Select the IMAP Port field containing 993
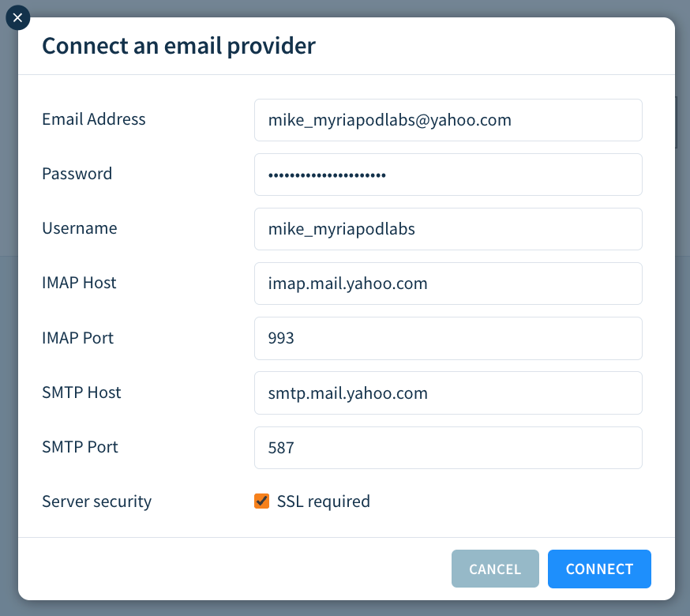Viewport: 690px width, 616px height. click(448, 337)
